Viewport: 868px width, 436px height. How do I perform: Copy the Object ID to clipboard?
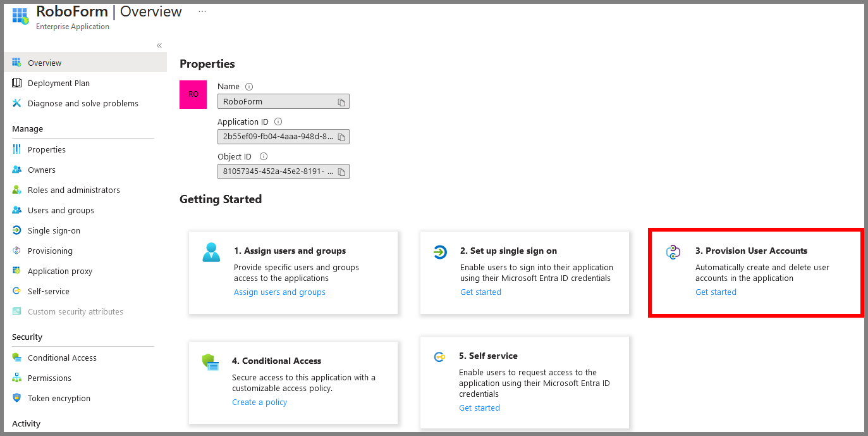tap(341, 171)
